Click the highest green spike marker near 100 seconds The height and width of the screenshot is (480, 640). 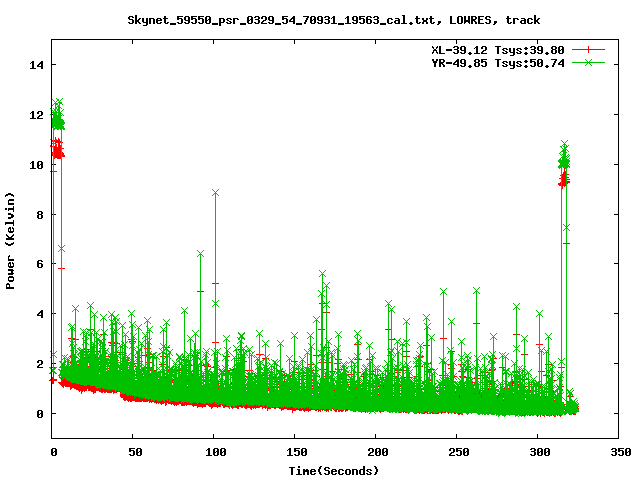[x=216, y=193]
